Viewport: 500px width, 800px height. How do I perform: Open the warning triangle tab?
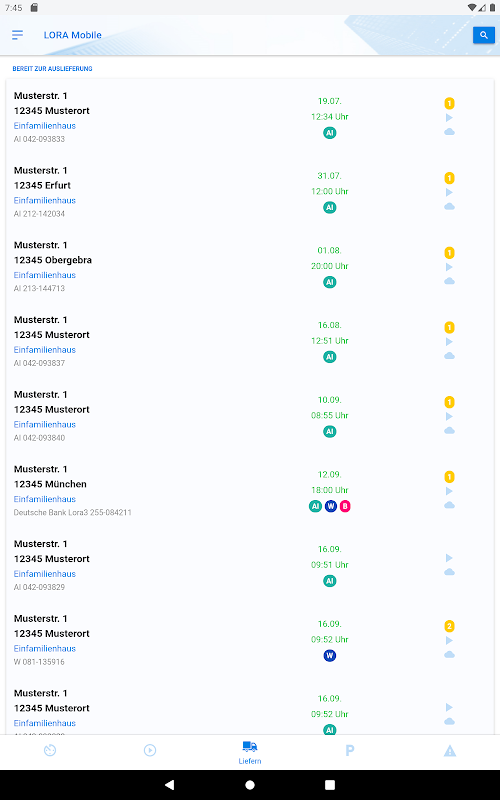(449, 751)
